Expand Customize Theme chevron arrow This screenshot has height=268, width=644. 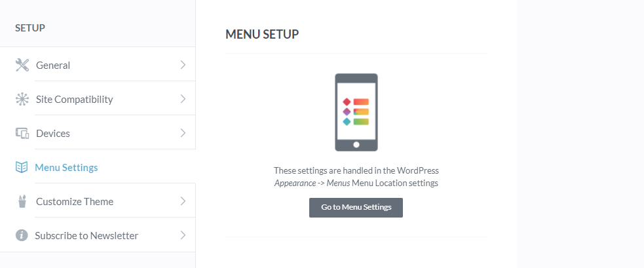point(183,201)
